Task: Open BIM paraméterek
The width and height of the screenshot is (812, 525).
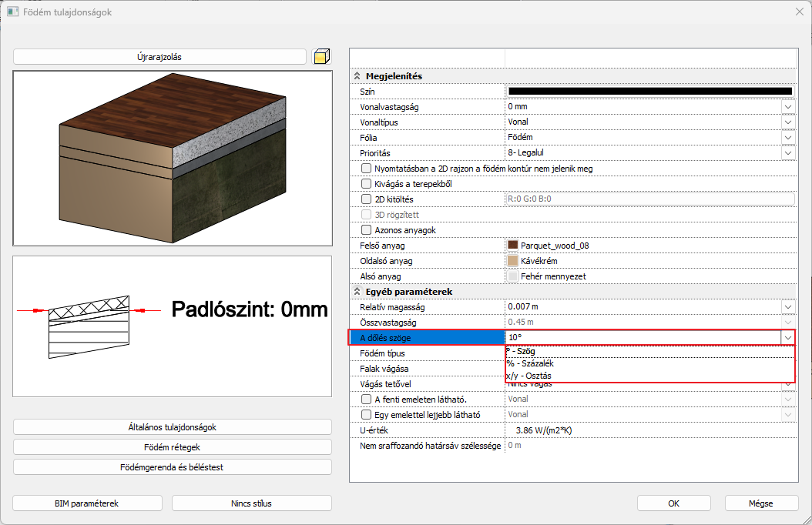Action: [87, 503]
